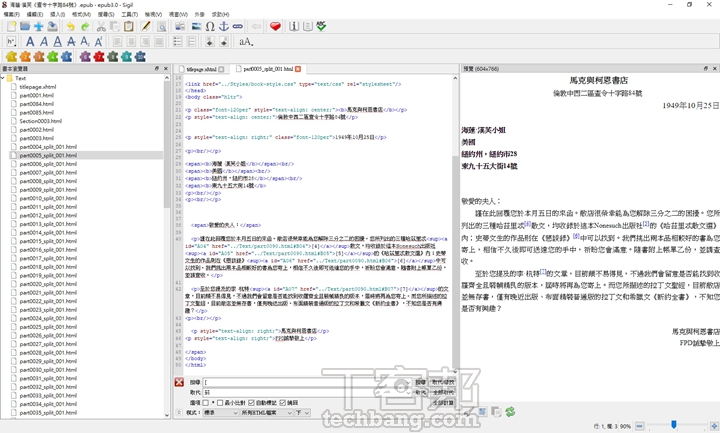Click the 全部計算 count all button
Viewport: 720px width, 433px height.
point(443,403)
